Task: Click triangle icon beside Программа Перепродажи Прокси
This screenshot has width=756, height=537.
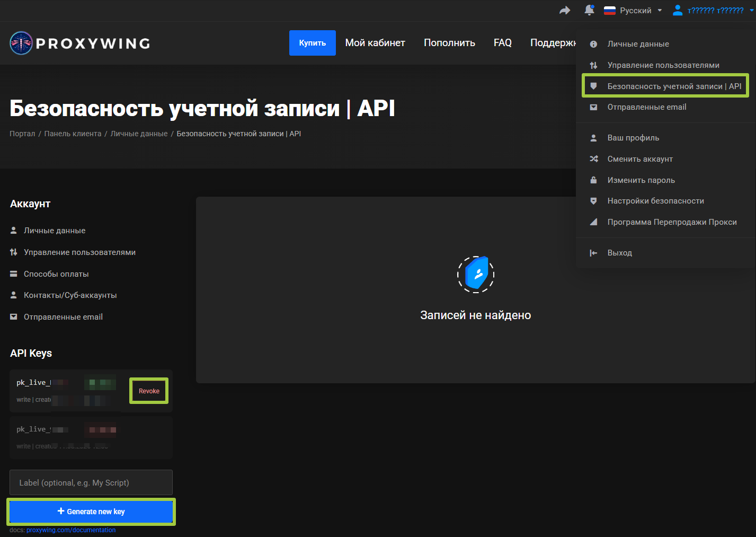Action: [594, 222]
